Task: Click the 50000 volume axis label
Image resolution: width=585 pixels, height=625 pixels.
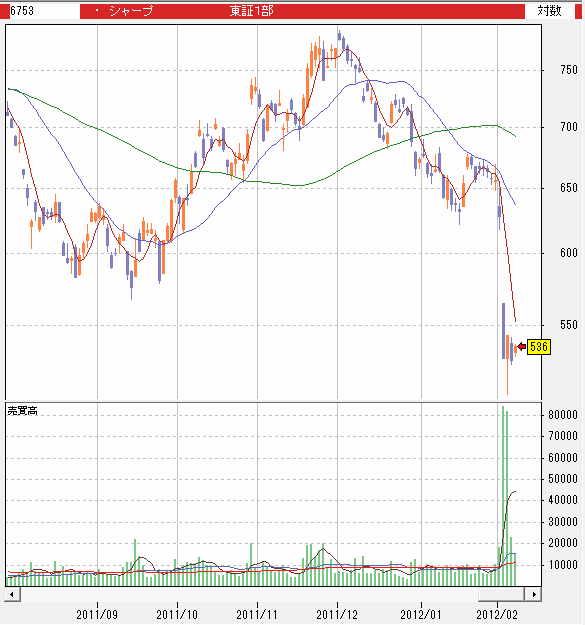Action: (x=563, y=479)
